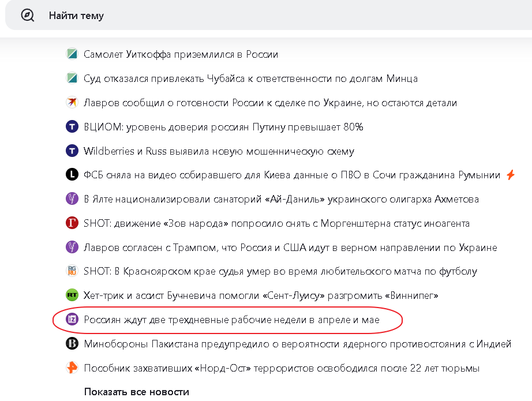Click source icon beside Уиткофф plane headline

pos(72,54)
